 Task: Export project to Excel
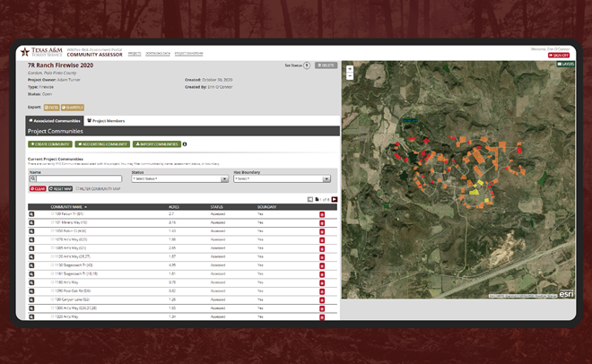point(52,108)
